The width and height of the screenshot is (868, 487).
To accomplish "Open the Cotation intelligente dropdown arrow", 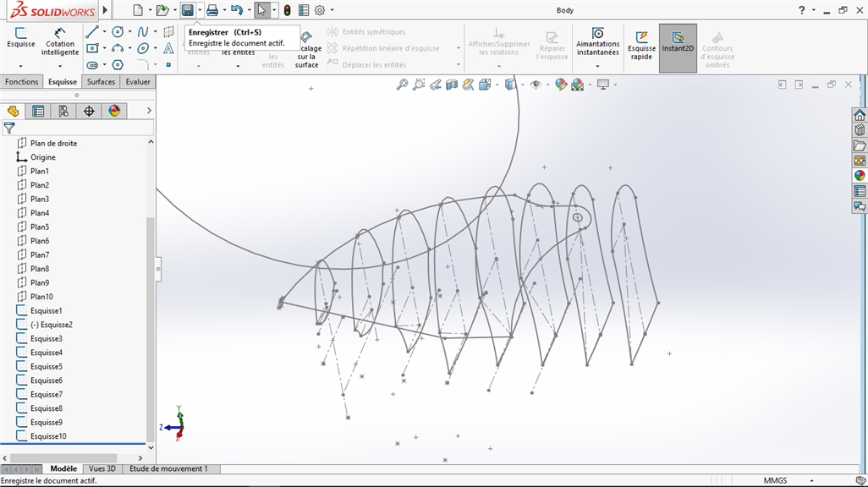I will (x=60, y=66).
